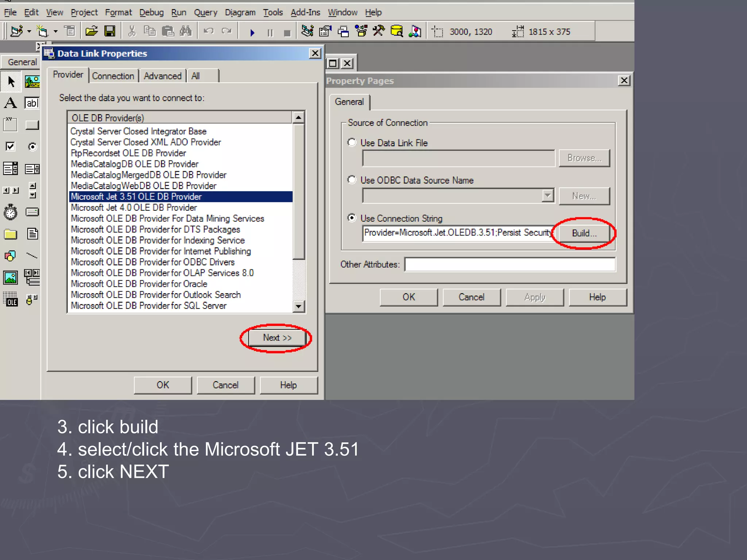Open the Form Layout Window icon
This screenshot has width=747, height=560.
click(x=343, y=31)
